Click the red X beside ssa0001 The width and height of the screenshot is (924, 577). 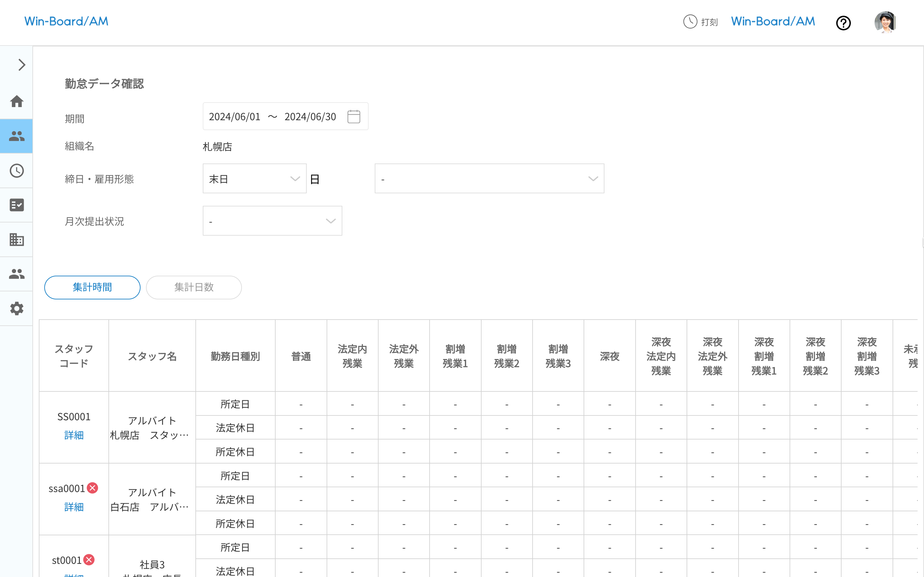(92, 488)
